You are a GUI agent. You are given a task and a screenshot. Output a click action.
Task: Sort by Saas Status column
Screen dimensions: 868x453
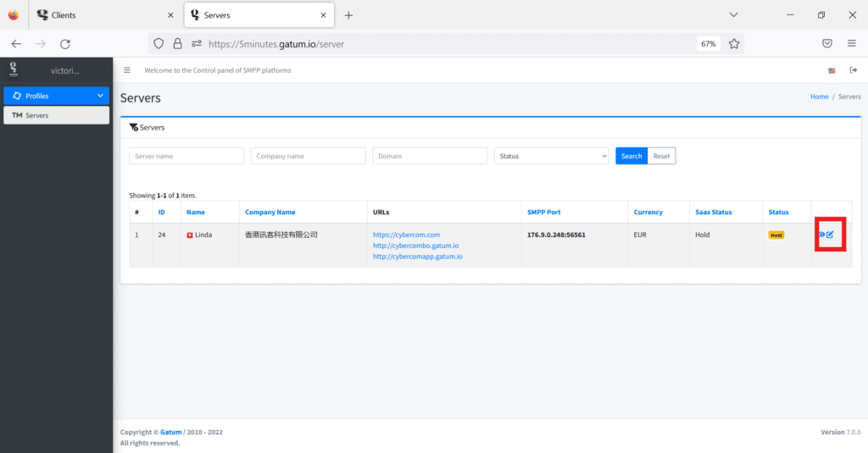pos(714,213)
